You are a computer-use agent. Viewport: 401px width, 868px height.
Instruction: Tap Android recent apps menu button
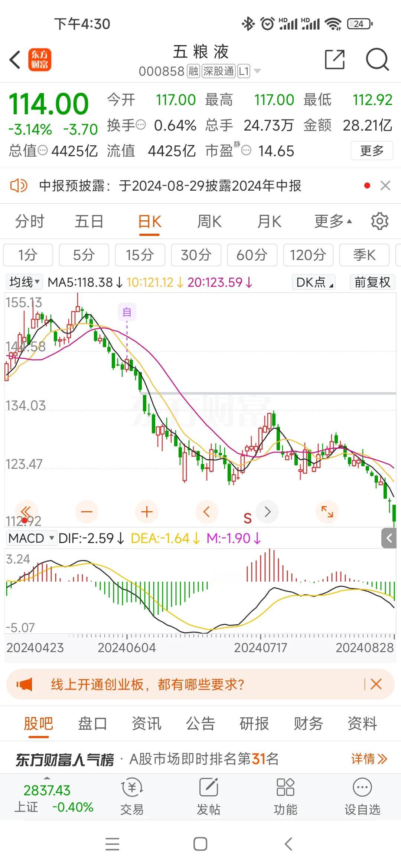tap(112, 844)
